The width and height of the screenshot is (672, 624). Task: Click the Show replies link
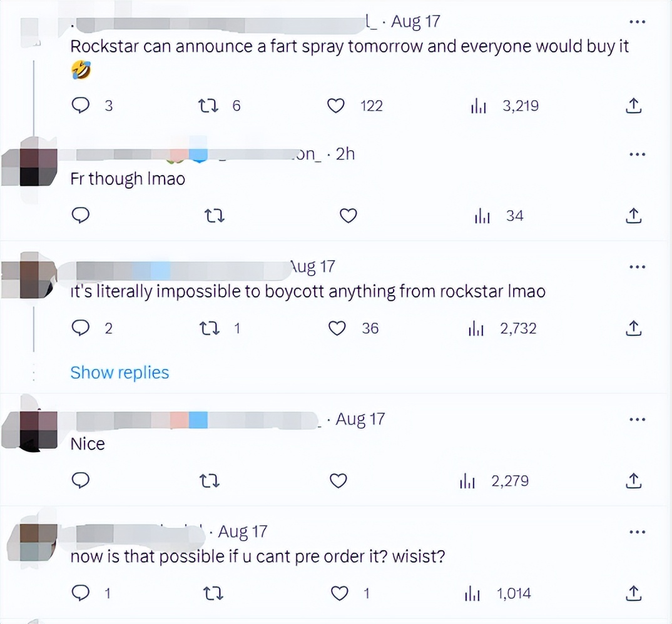coord(120,373)
